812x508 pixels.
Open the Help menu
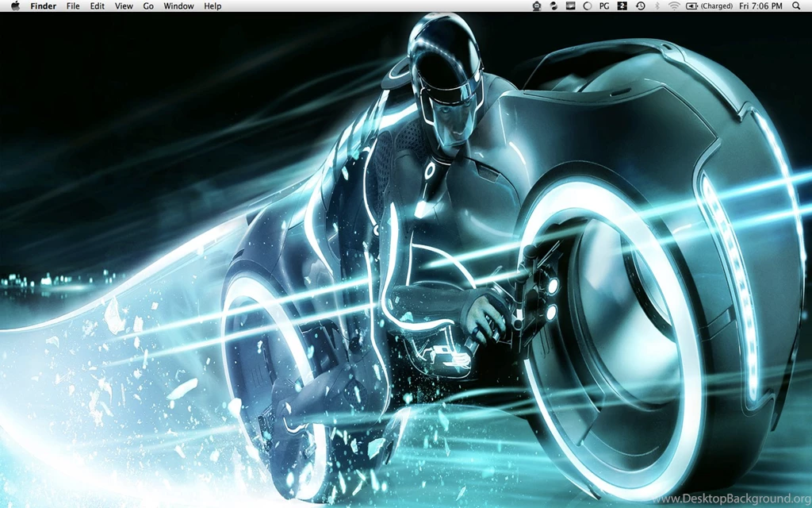[x=213, y=6]
